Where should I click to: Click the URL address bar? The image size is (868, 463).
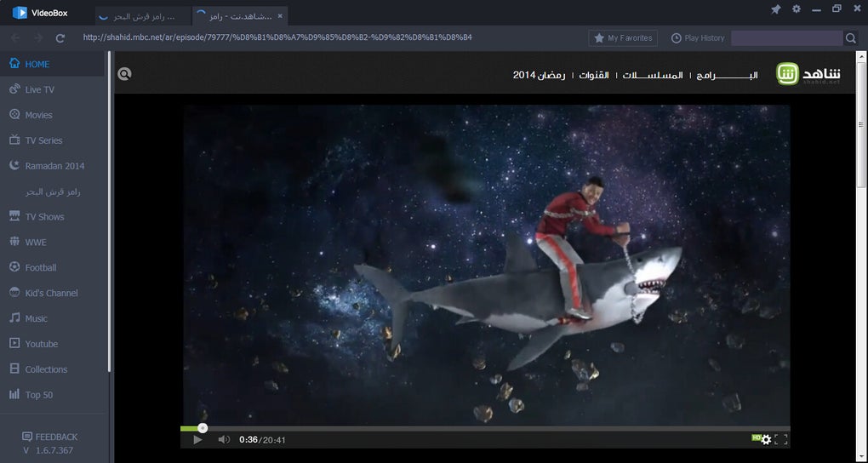point(277,37)
